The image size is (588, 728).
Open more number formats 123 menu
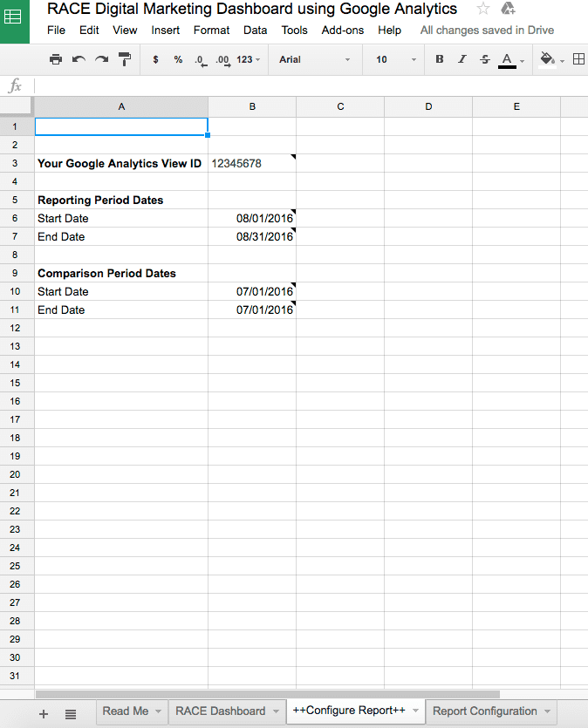click(x=248, y=59)
